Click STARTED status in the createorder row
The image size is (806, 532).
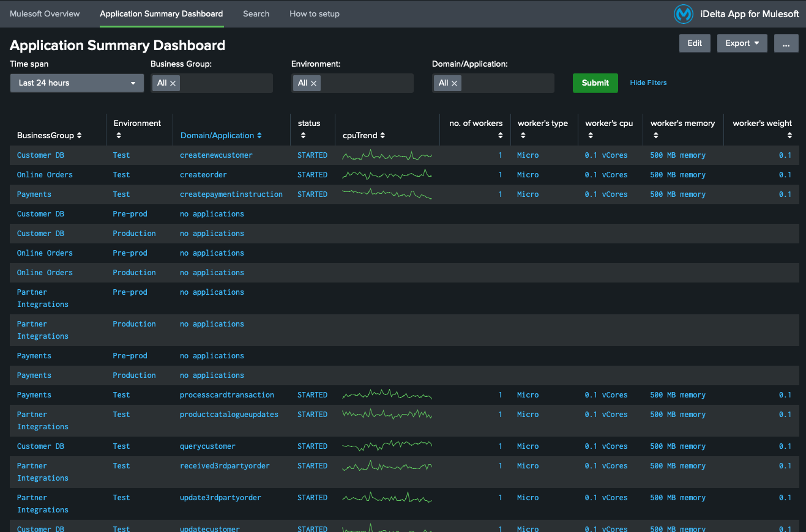click(x=312, y=175)
